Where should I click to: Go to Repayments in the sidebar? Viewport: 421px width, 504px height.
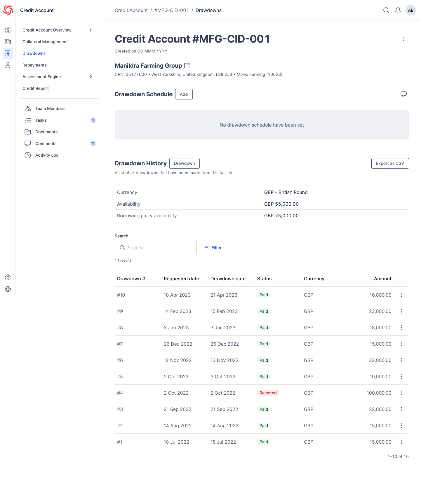tap(34, 65)
